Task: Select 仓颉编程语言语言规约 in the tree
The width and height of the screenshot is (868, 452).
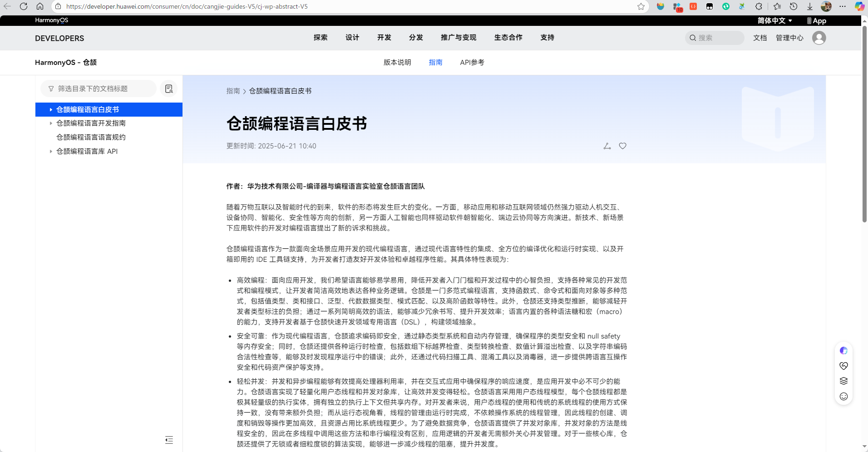Action: (91, 138)
